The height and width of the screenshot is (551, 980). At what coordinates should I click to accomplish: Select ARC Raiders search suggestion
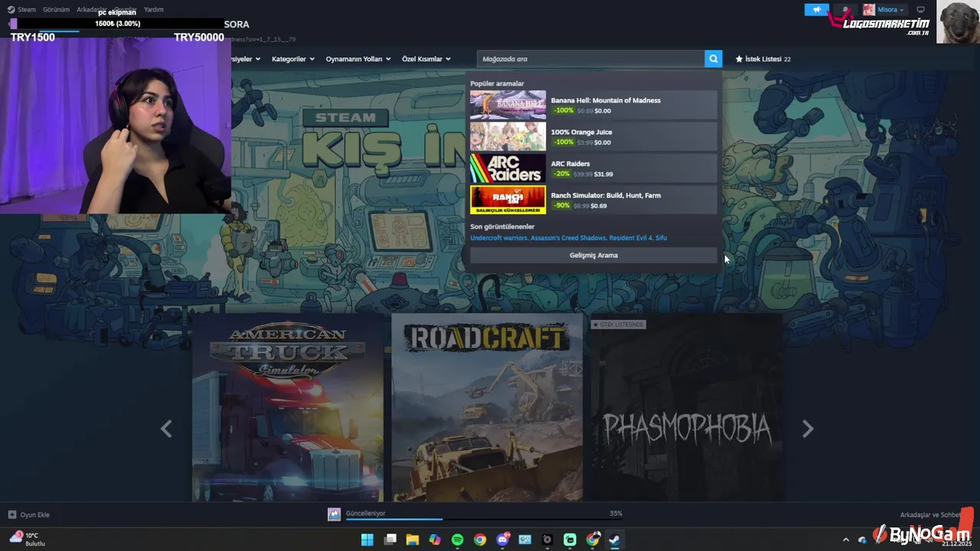[593, 168]
